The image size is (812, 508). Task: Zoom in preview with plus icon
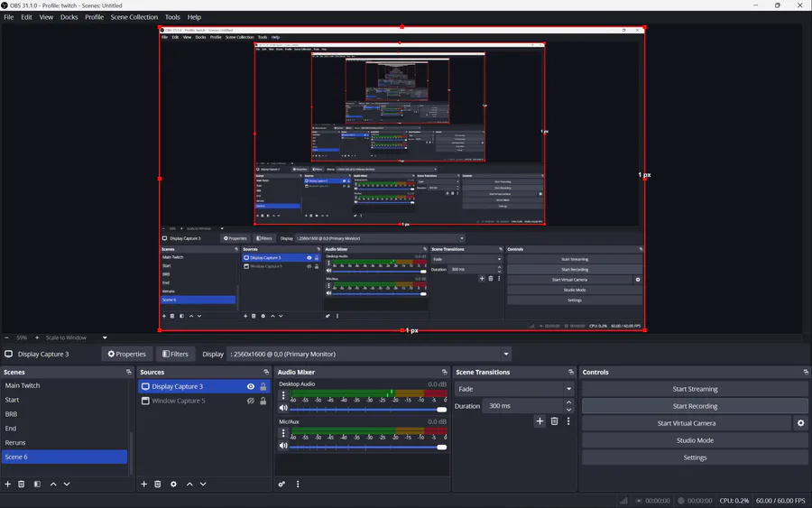37,337
